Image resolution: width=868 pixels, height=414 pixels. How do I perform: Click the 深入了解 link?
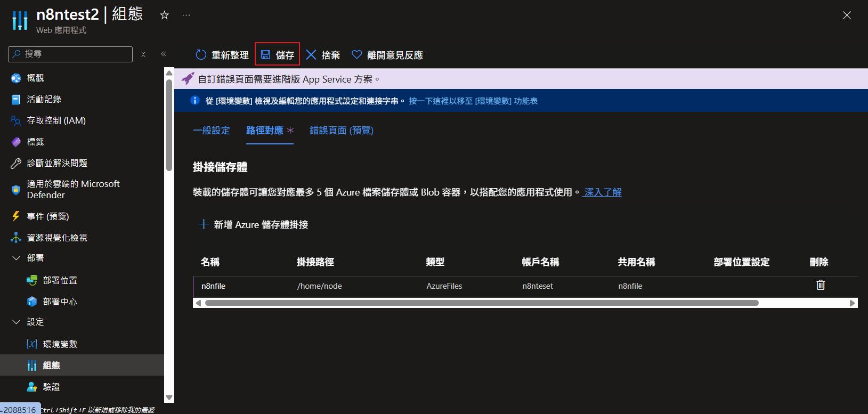click(x=603, y=192)
